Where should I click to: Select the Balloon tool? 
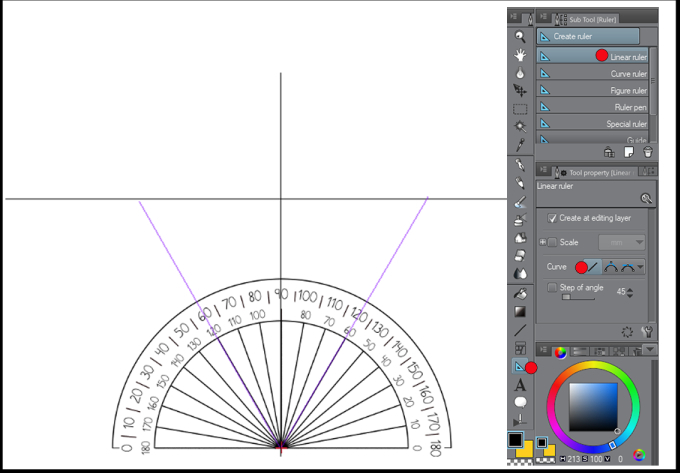click(x=520, y=403)
